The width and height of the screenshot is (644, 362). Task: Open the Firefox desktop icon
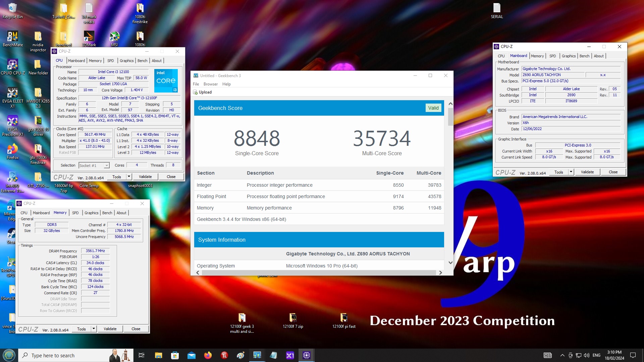point(13,152)
